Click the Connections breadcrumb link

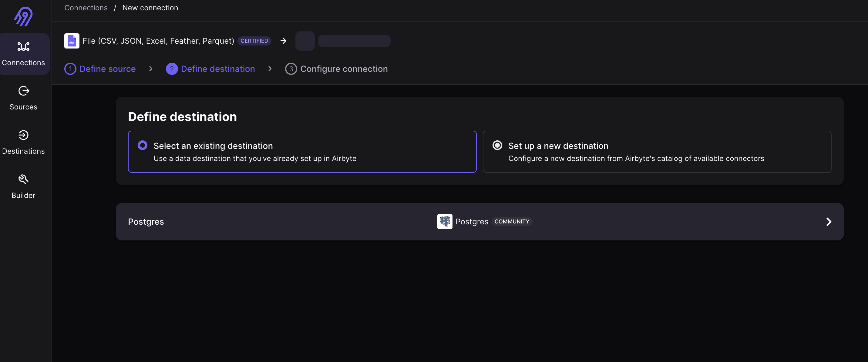86,8
